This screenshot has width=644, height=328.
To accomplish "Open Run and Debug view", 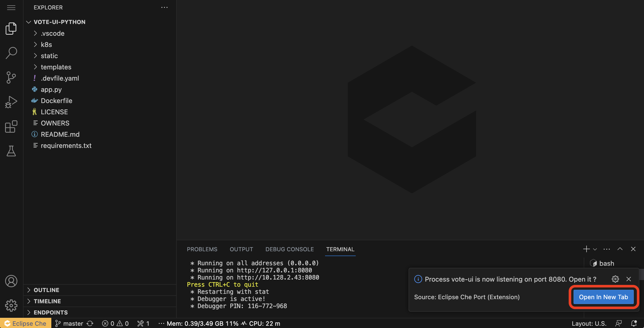I will click(11, 102).
